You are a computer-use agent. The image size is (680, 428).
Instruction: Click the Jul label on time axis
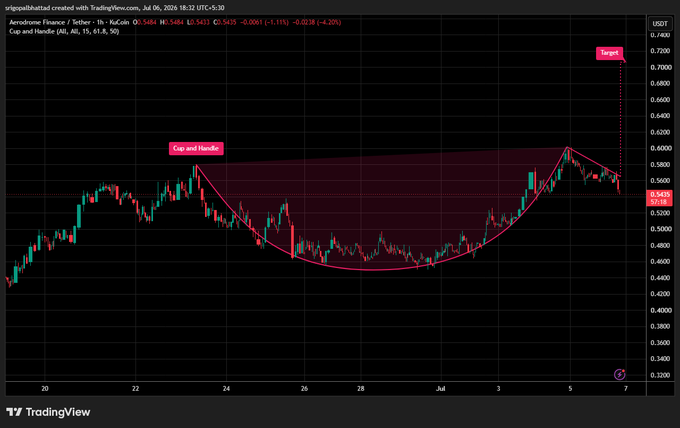click(441, 389)
